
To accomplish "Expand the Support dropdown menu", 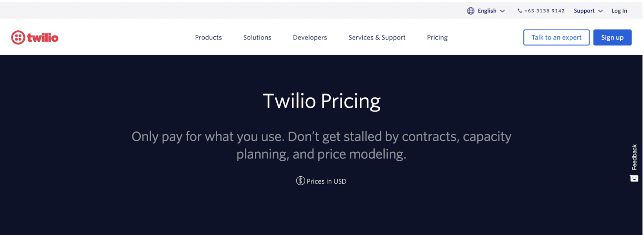I will click(x=588, y=11).
